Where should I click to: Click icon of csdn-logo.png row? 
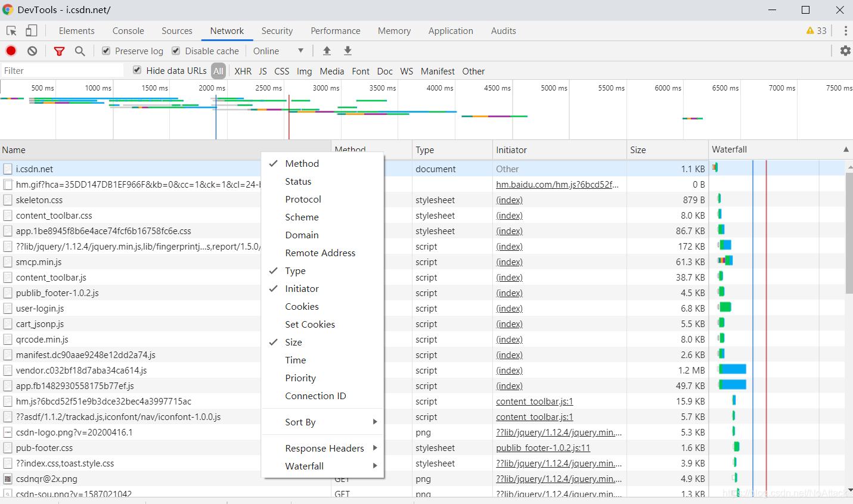pos(8,433)
